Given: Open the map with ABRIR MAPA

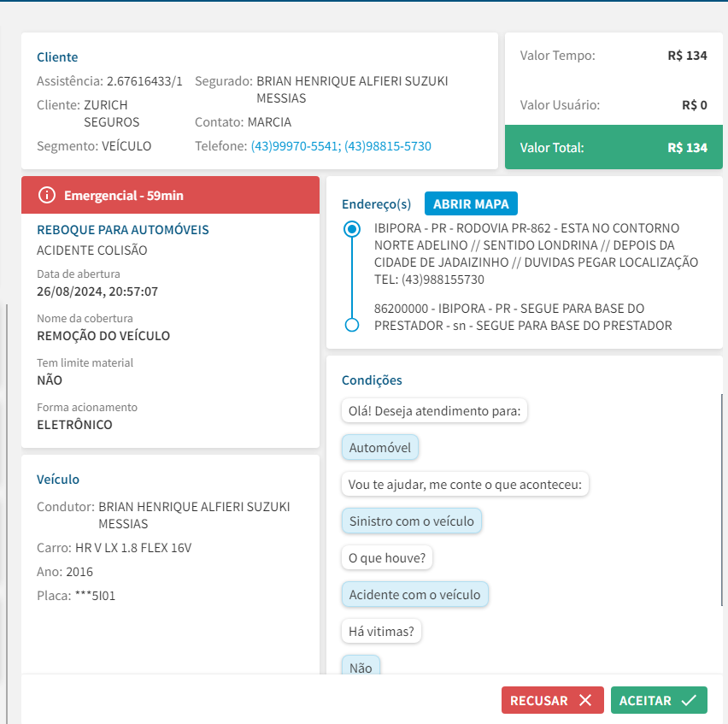Looking at the screenshot, I should click(x=471, y=203).
